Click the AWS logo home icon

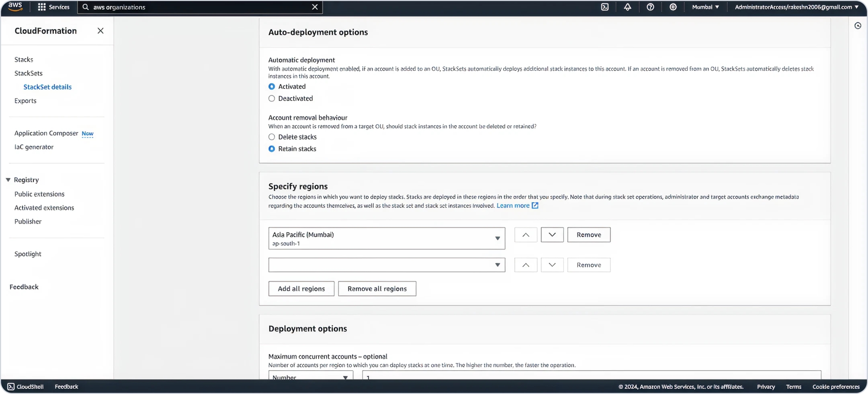tap(15, 7)
